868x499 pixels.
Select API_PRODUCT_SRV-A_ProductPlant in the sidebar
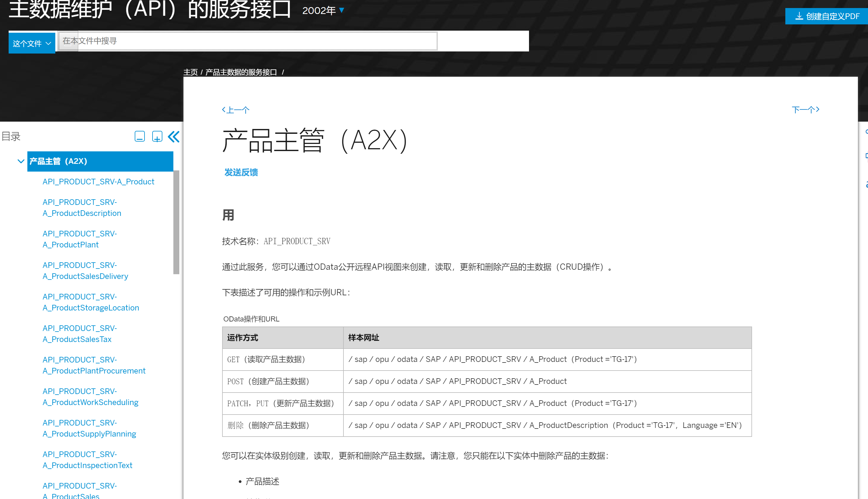click(x=79, y=239)
